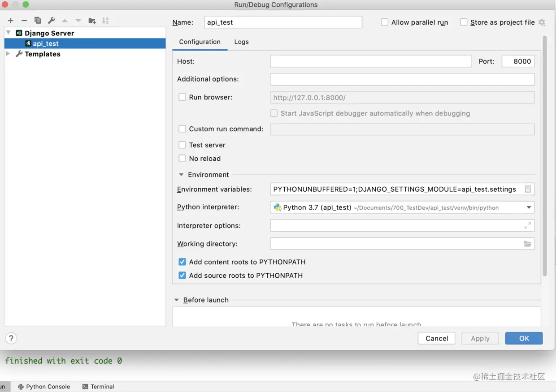Click the Apply button
556x392 pixels.
point(480,338)
